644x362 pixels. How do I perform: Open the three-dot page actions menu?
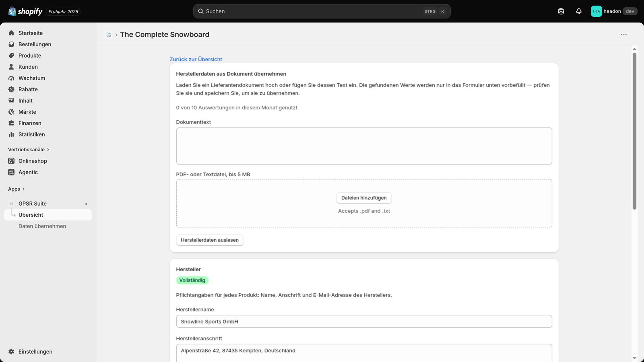[x=624, y=35]
